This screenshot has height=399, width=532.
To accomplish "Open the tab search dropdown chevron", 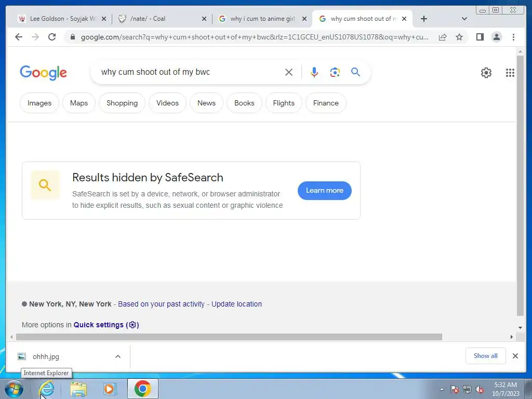I will pos(464,19).
